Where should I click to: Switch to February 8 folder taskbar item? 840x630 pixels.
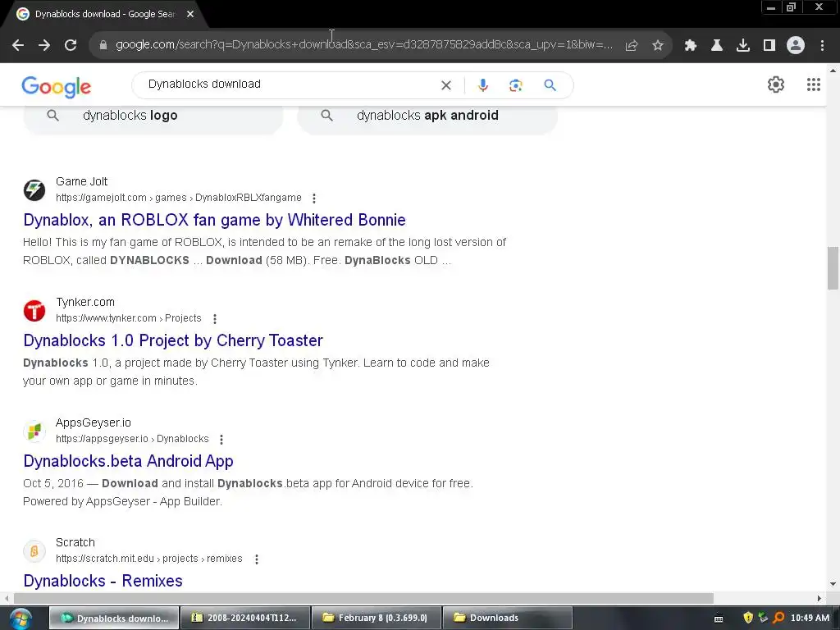tap(377, 619)
